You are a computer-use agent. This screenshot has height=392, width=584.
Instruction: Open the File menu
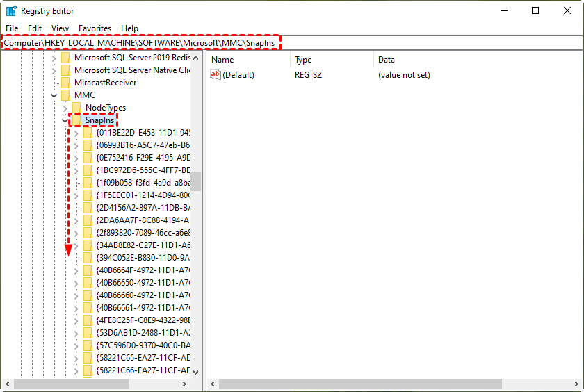[x=12, y=28]
